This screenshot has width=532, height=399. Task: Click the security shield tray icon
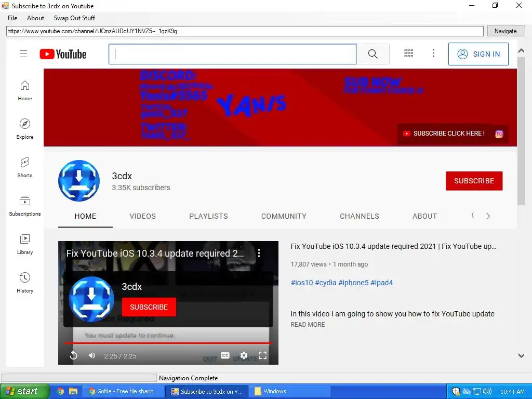(x=456, y=391)
